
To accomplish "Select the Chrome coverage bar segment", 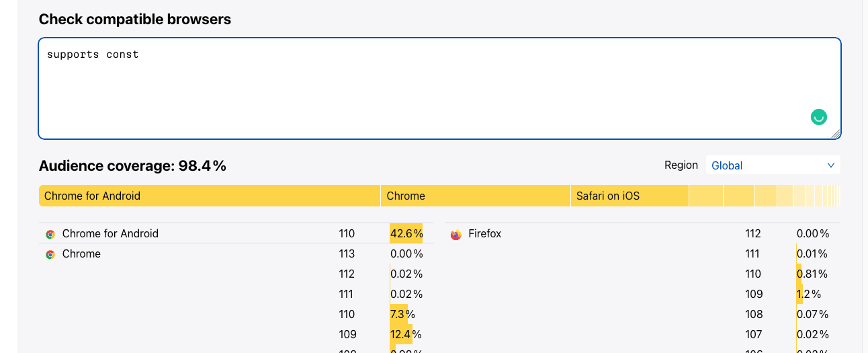I will tap(476, 196).
